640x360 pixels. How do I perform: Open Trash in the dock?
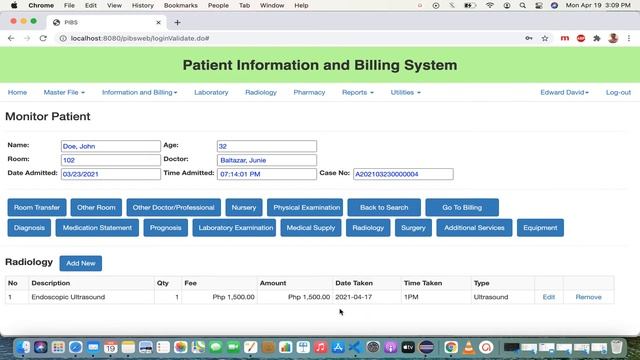617,347
